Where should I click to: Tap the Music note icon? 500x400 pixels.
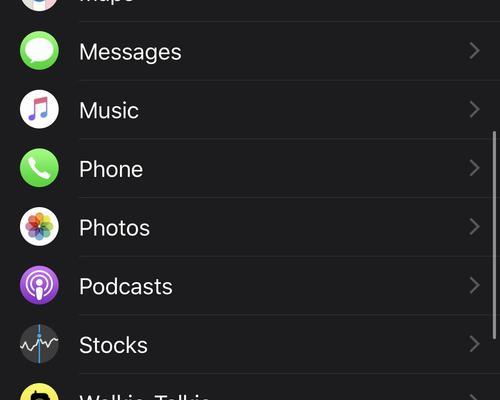(x=39, y=109)
